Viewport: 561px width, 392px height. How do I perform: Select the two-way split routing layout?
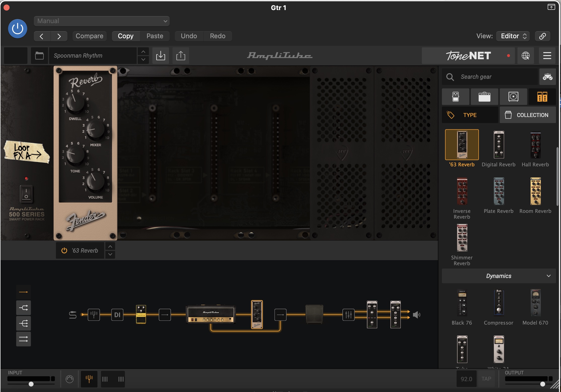coord(23,308)
